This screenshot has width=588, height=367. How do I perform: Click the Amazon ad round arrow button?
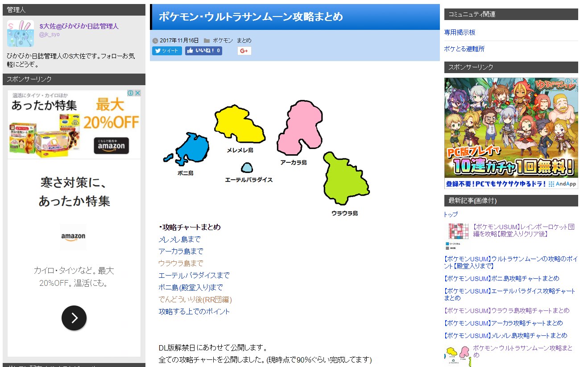74,318
